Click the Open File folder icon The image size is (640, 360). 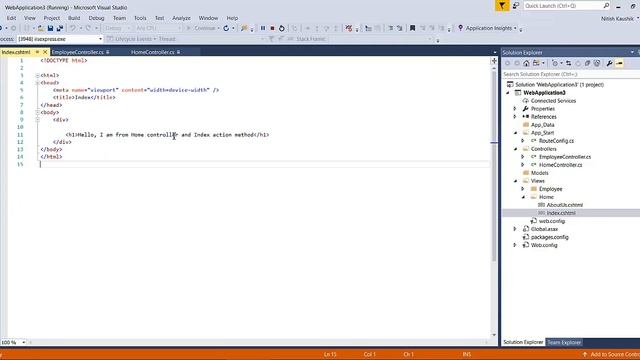point(40,28)
